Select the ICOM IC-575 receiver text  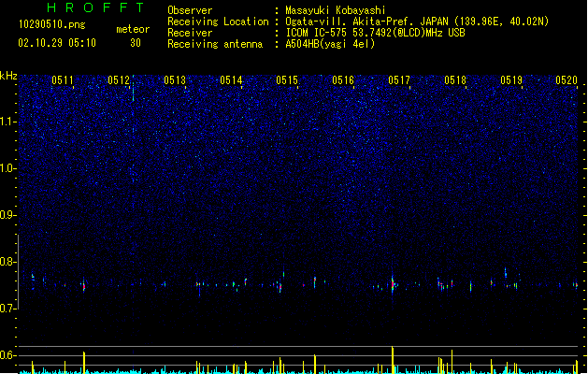pos(375,33)
